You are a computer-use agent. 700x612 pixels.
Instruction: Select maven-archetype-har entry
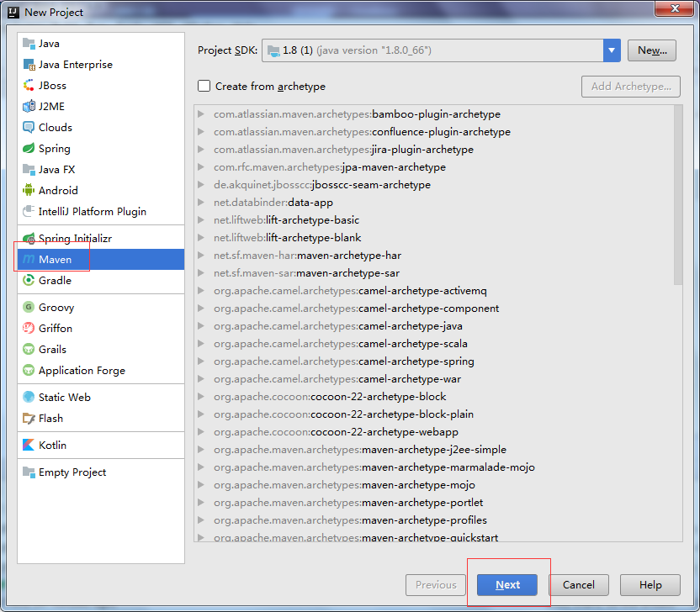click(x=307, y=256)
